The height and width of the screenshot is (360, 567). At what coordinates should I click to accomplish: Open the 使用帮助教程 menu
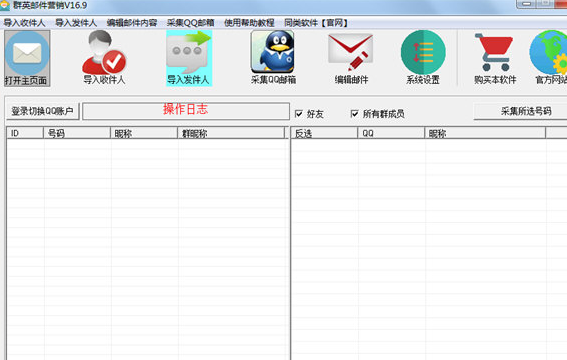coord(249,23)
